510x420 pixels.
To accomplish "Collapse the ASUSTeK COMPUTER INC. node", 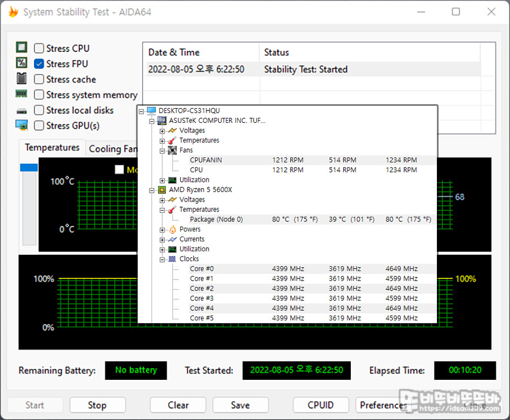I will click(x=151, y=122).
